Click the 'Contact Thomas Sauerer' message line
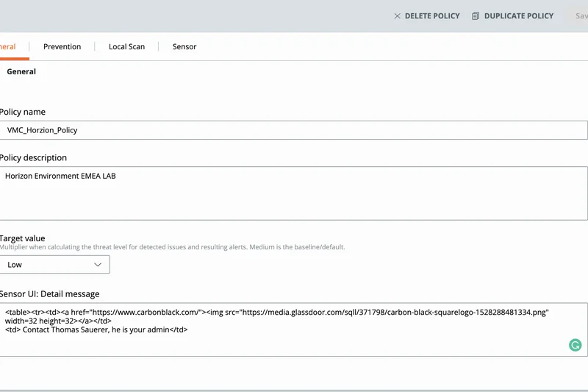Viewport: 588px width, 392px height. click(96, 329)
